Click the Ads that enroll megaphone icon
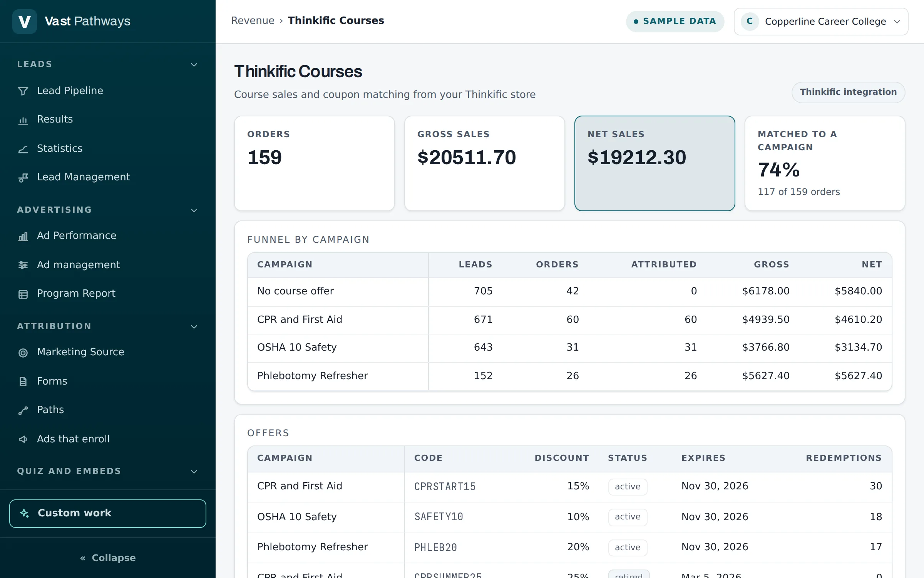 coord(23,439)
